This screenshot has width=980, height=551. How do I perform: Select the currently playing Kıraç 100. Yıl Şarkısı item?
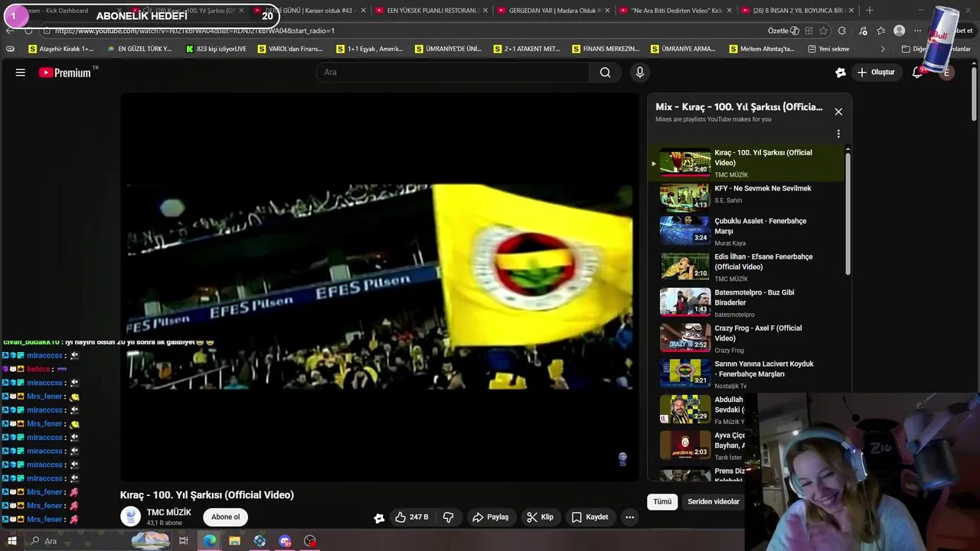(x=746, y=163)
